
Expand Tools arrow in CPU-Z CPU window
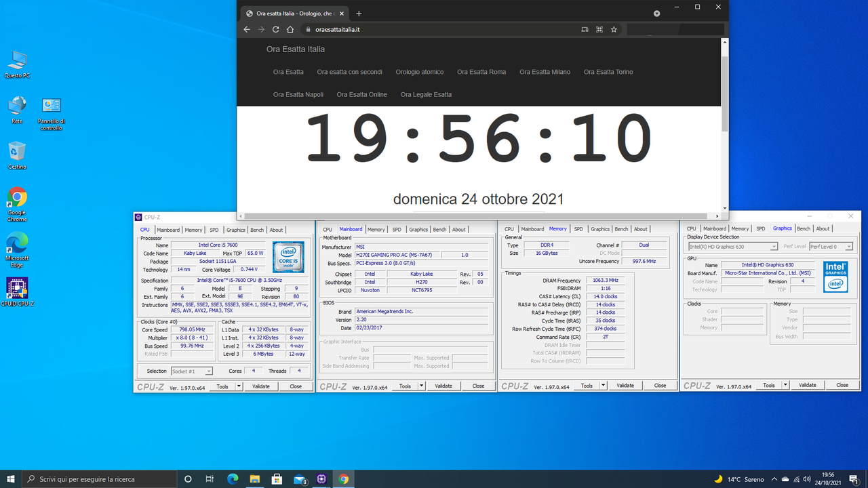point(239,386)
